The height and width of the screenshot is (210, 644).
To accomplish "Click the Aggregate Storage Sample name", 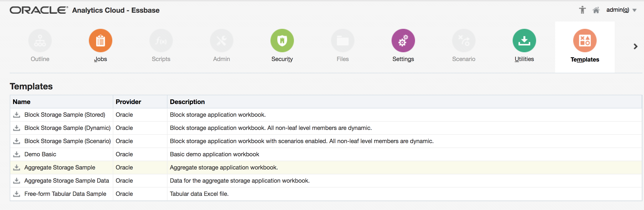I will pos(60,168).
